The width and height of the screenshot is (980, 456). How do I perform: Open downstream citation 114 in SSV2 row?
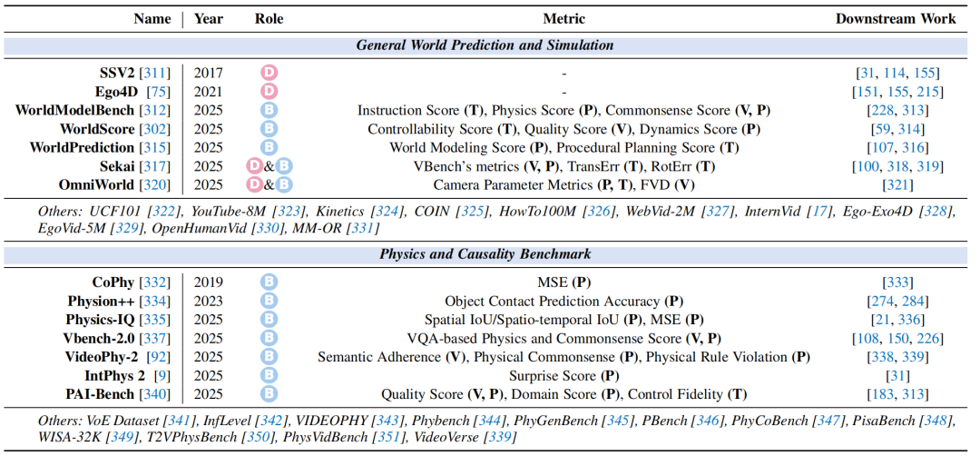click(897, 74)
